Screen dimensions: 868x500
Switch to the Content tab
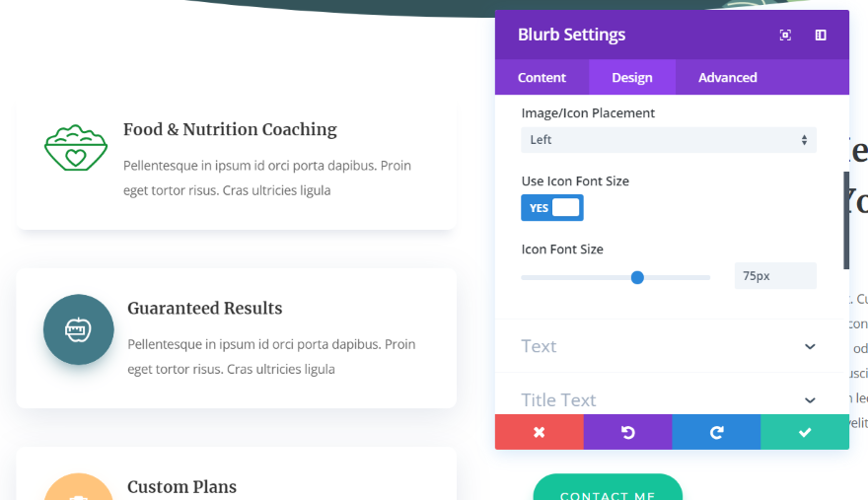(542, 78)
